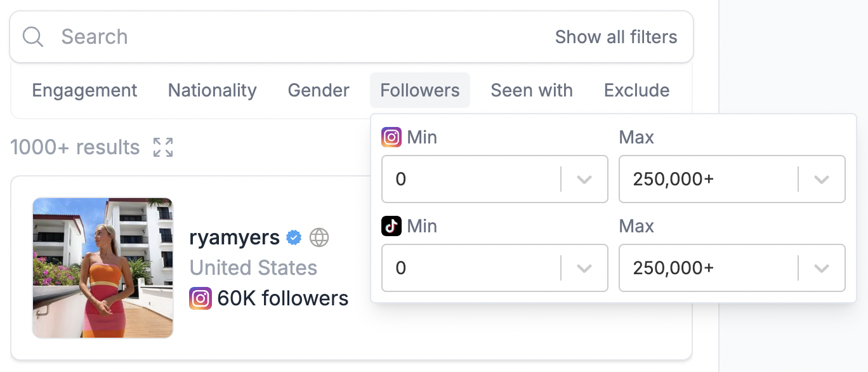Open the Instagram Min followers dropdown arrow
Viewport: 868px width, 372px height.
pos(584,180)
